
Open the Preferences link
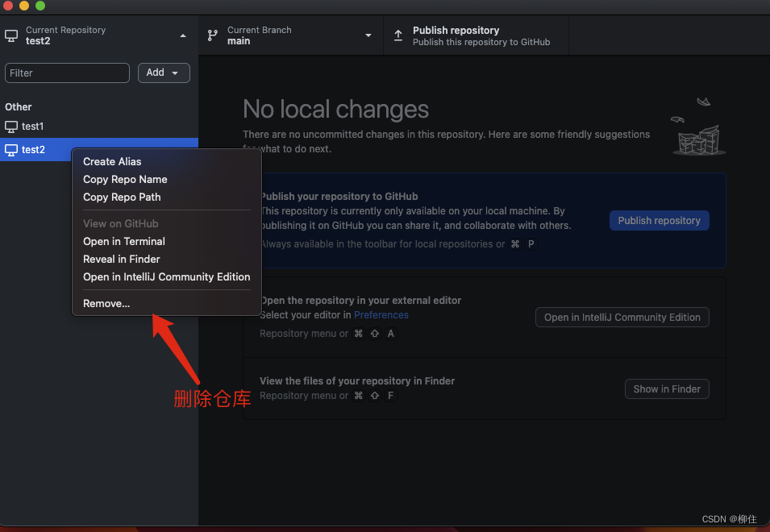click(x=381, y=315)
